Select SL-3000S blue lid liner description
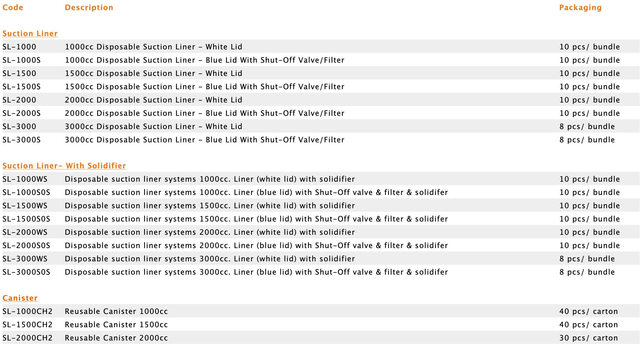This screenshot has height=349, width=644. (204, 140)
